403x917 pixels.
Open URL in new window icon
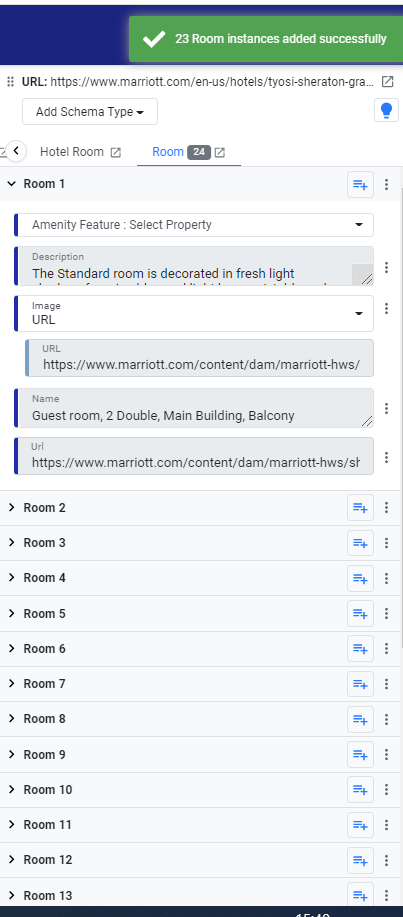[387, 81]
